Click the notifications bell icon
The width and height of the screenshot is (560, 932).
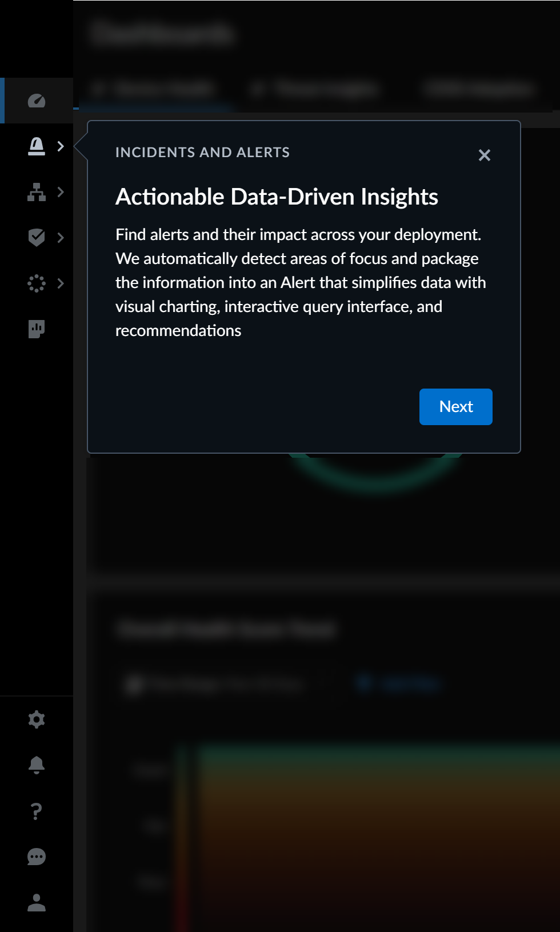(36, 765)
